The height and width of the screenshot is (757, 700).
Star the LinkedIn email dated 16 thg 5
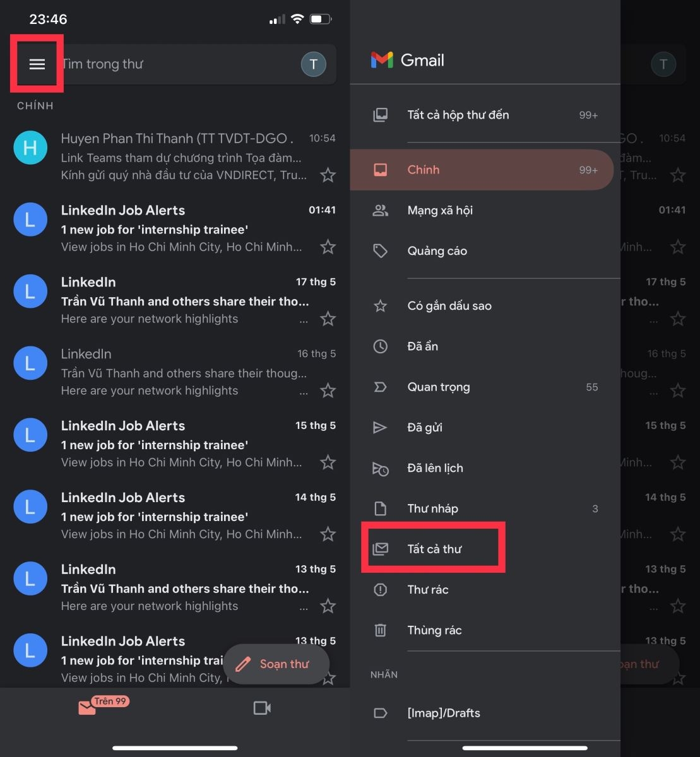tap(328, 390)
